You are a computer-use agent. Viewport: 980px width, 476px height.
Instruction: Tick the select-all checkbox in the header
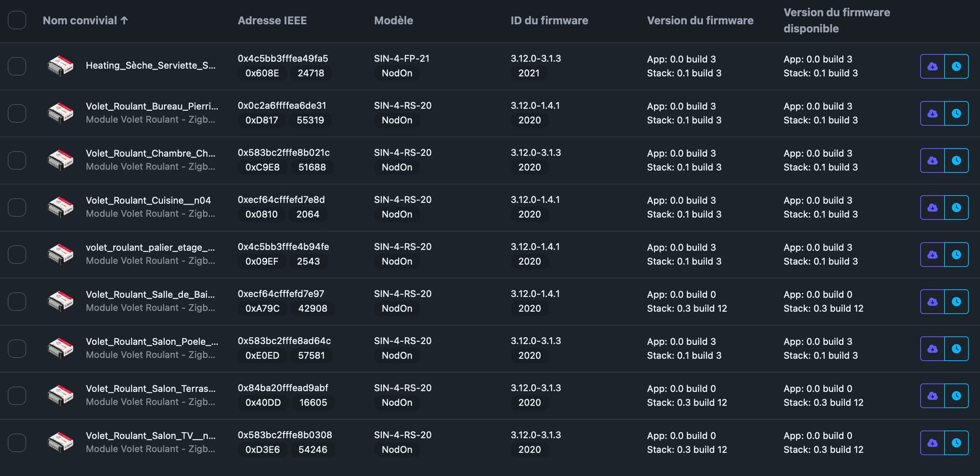click(17, 20)
